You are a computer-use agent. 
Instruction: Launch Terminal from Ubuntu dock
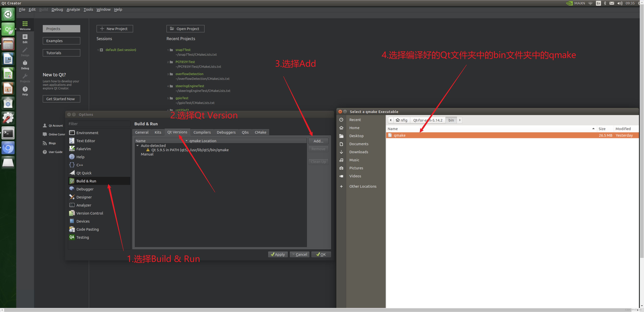[x=8, y=133]
